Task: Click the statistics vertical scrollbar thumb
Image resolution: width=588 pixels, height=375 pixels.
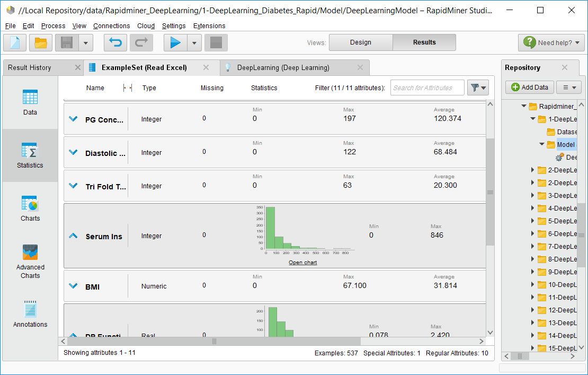Action: pos(490,192)
